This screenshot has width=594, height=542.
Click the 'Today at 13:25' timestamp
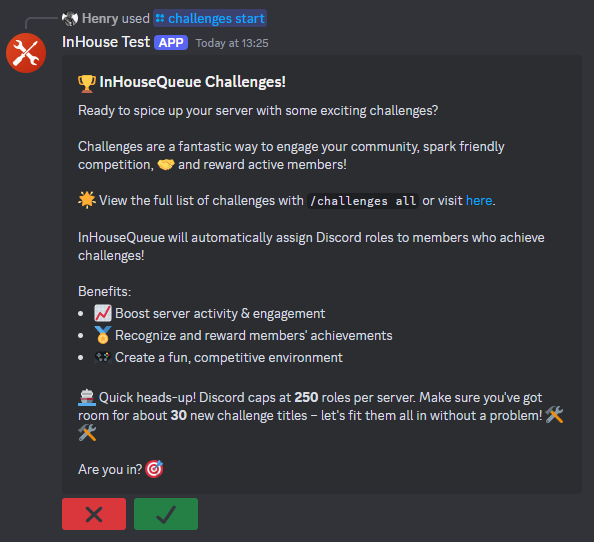pyautogui.click(x=232, y=43)
